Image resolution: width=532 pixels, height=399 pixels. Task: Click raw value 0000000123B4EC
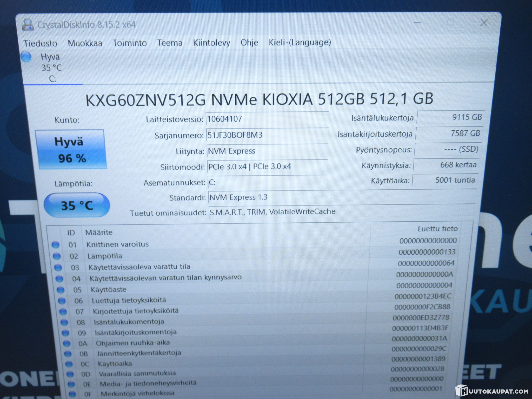[x=423, y=296]
